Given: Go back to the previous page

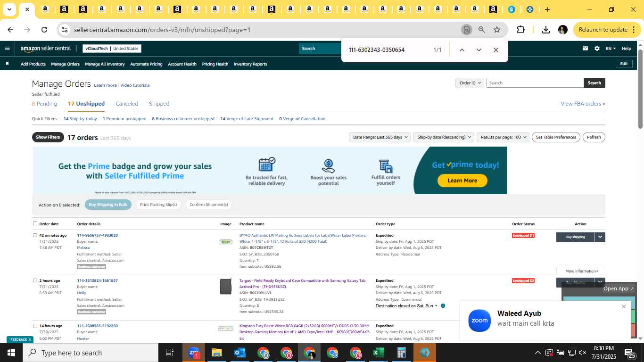Looking at the screenshot, I should (x=10, y=30).
